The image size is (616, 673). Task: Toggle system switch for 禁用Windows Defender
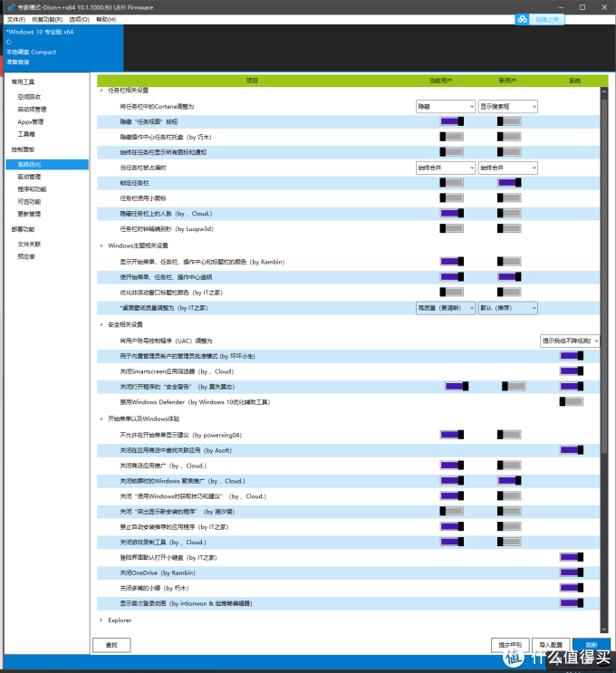[x=572, y=402]
